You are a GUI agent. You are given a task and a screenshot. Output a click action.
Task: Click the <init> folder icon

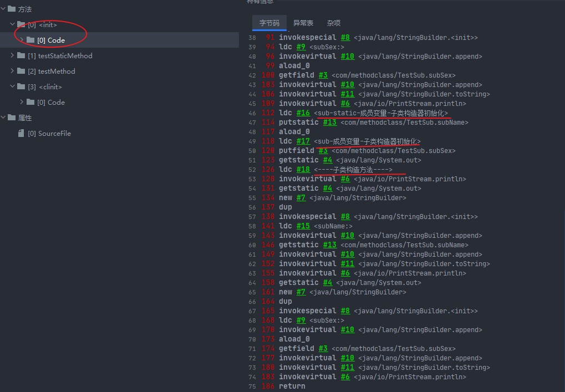point(21,24)
